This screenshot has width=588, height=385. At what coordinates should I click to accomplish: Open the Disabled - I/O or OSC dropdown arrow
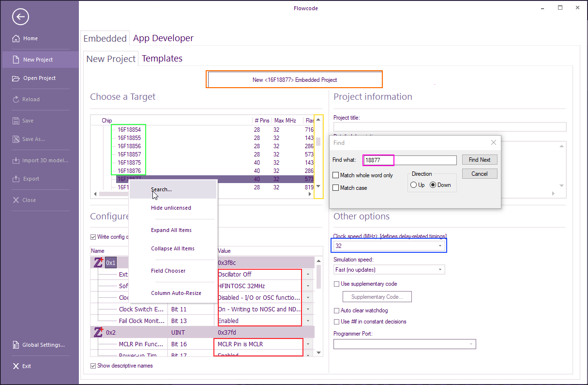[308, 298]
